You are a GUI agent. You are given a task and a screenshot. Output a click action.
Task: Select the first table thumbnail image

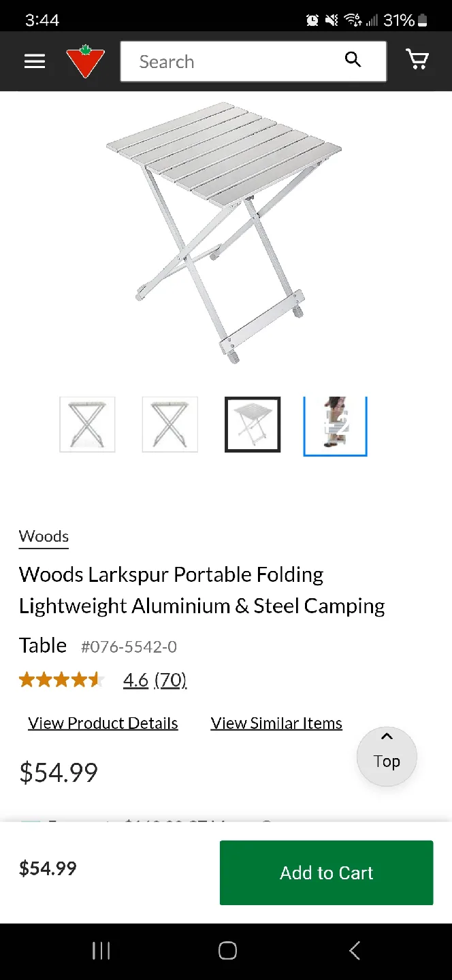[87, 425]
